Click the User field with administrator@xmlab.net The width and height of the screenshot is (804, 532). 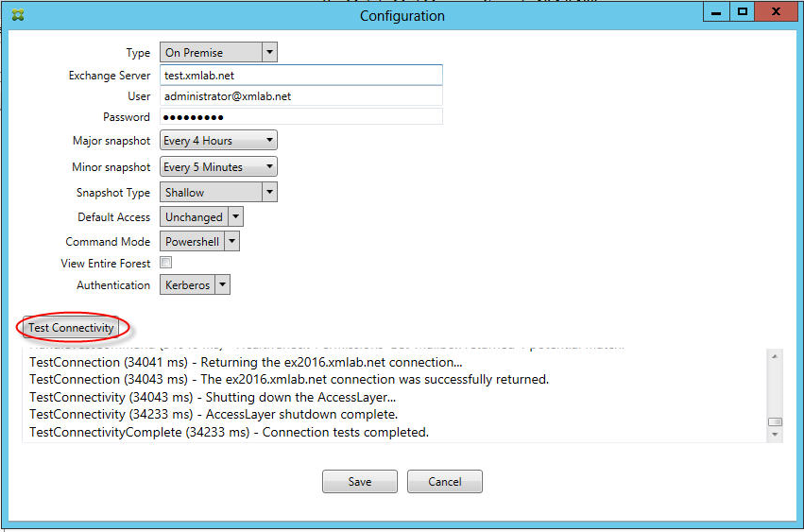(301, 96)
